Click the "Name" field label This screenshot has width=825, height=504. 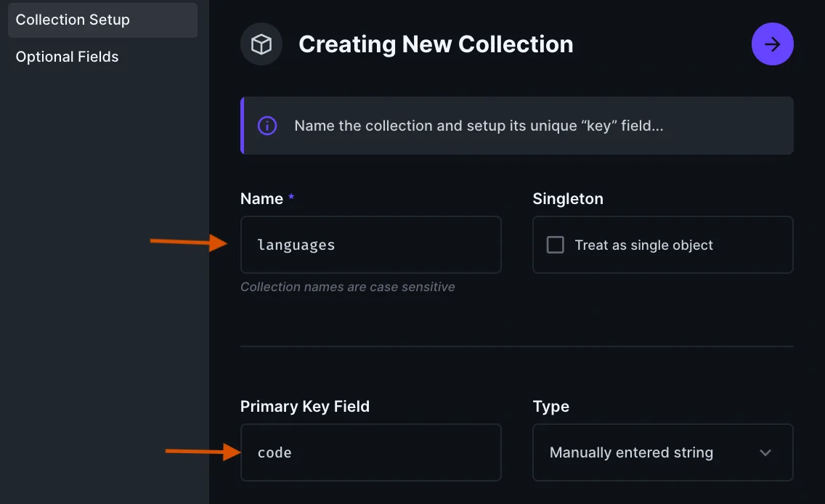pos(261,199)
